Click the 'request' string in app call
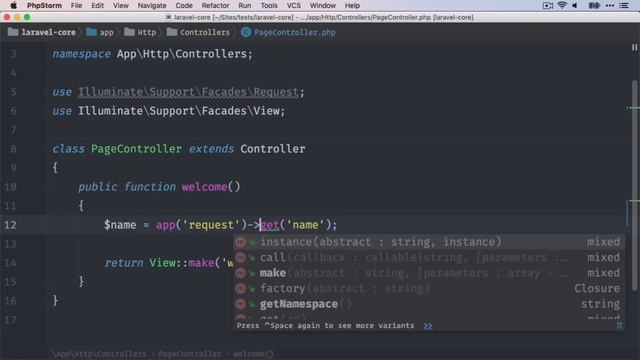 (x=211, y=225)
